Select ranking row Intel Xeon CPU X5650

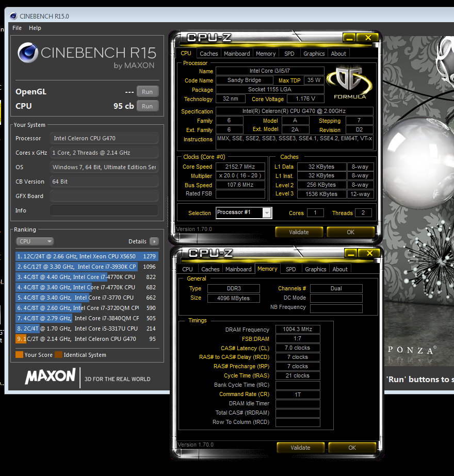[x=87, y=256]
